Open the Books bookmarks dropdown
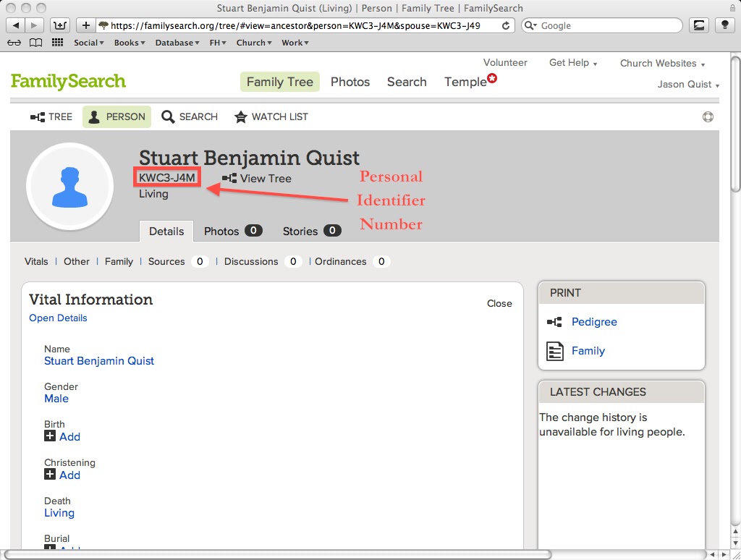The image size is (741, 560). (129, 43)
